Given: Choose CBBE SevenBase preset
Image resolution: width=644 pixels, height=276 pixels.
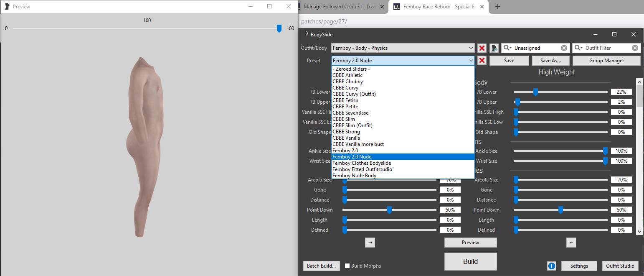Looking at the screenshot, I should (403, 113).
